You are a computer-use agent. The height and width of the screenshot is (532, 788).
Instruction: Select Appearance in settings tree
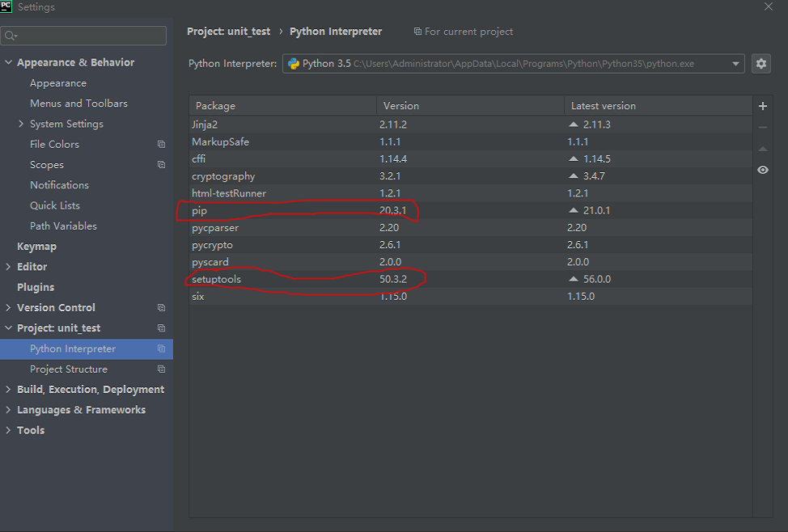[x=57, y=83]
